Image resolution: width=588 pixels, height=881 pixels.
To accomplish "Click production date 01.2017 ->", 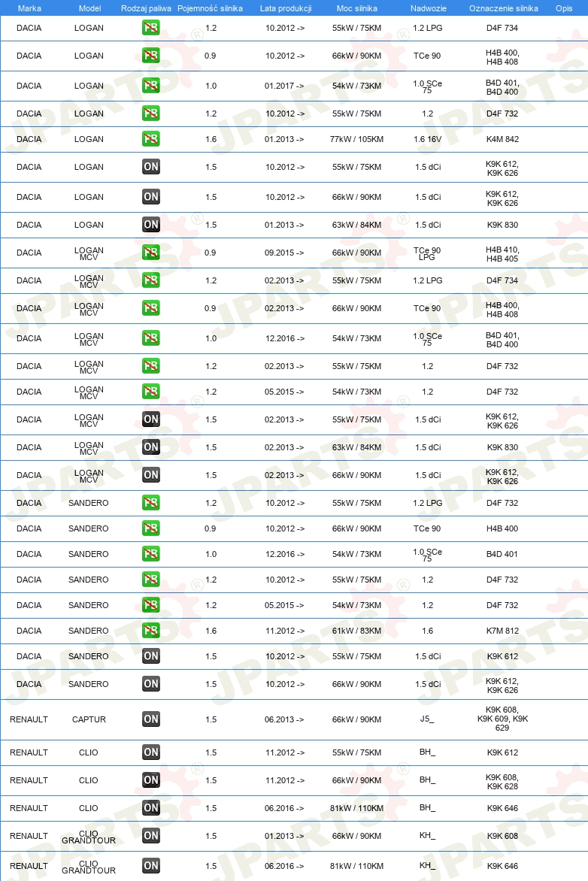I will [x=284, y=86].
